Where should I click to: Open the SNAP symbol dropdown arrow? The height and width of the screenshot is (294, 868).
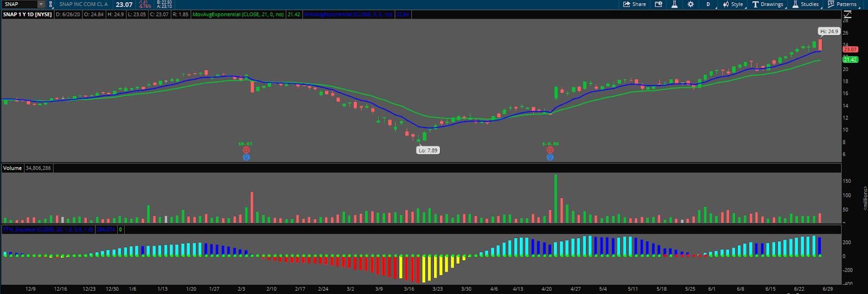coord(41,4)
